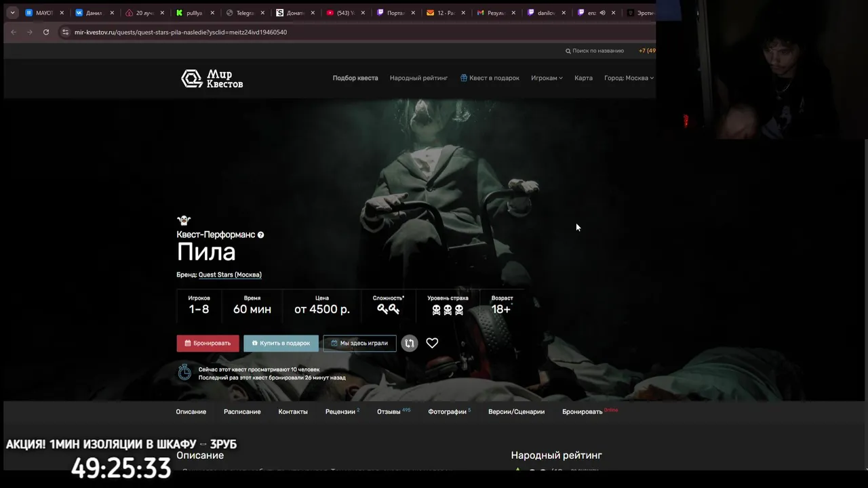Click the streamer webcam overlay
868x488 pixels.
(x=762, y=70)
